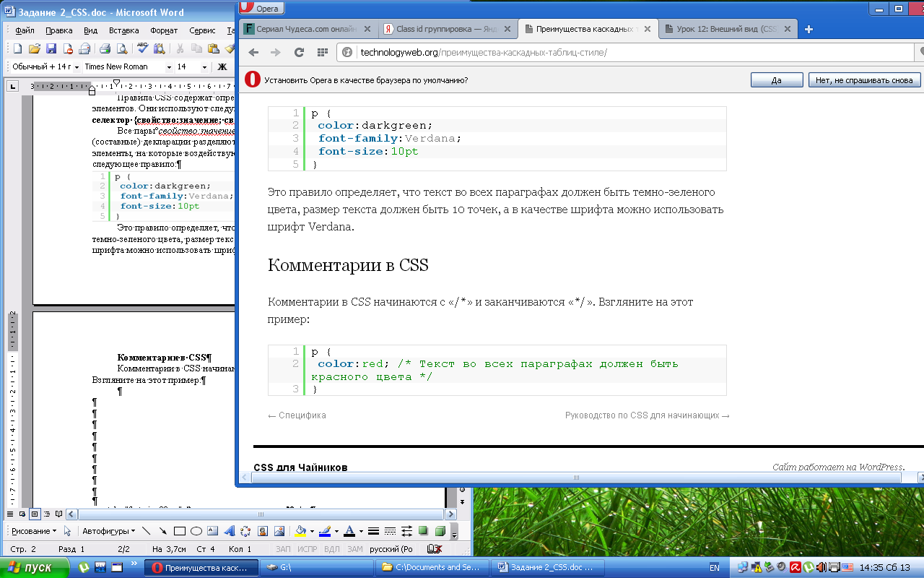Screen dimensions: 924x578
Task: Open the Вид menu in Word
Action: click(90, 31)
